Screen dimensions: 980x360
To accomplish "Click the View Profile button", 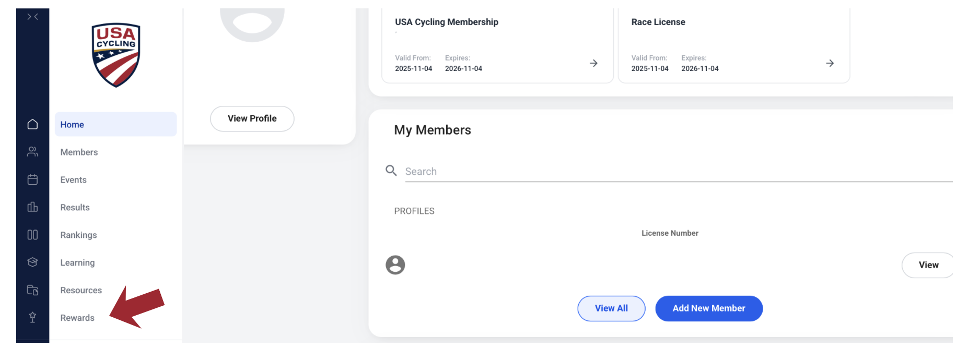I will [252, 119].
